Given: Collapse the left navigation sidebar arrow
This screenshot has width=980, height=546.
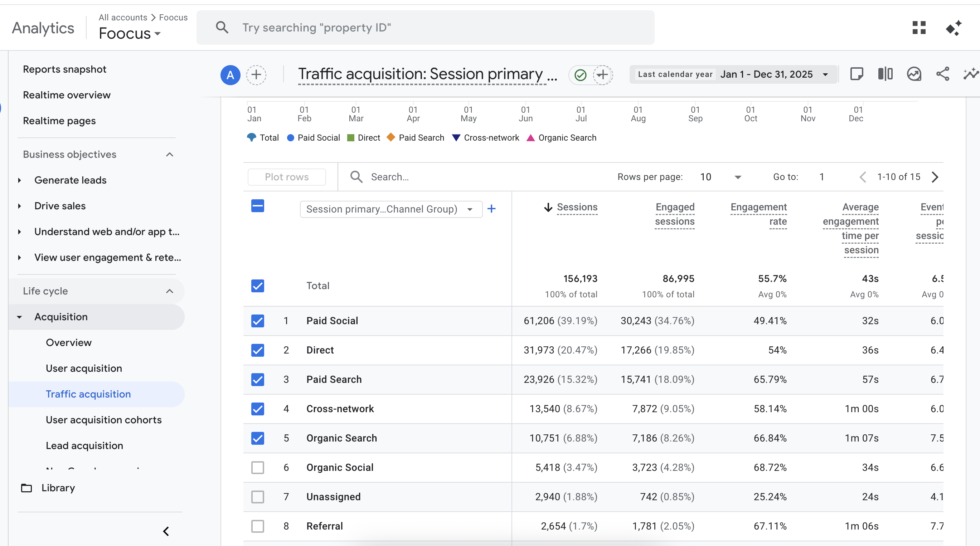Looking at the screenshot, I should coord(166,531).
